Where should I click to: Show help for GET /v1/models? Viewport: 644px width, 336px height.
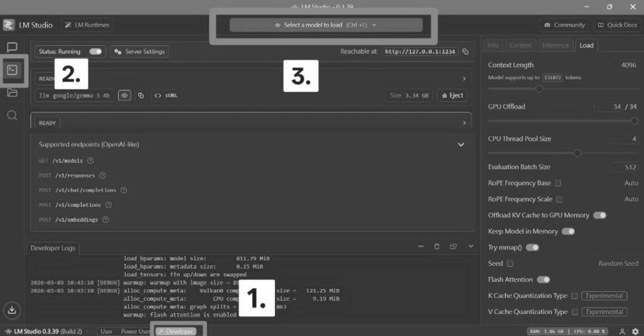(91, 161)
